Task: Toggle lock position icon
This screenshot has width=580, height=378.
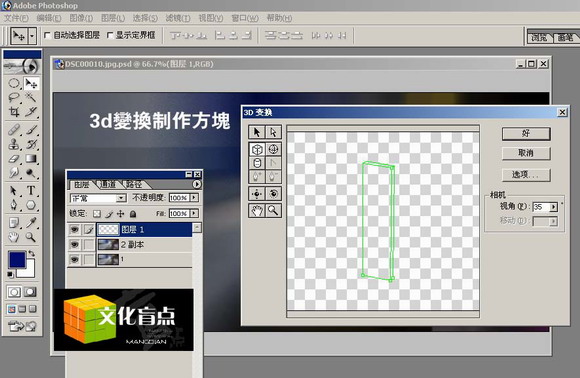Action: [121, 214]
